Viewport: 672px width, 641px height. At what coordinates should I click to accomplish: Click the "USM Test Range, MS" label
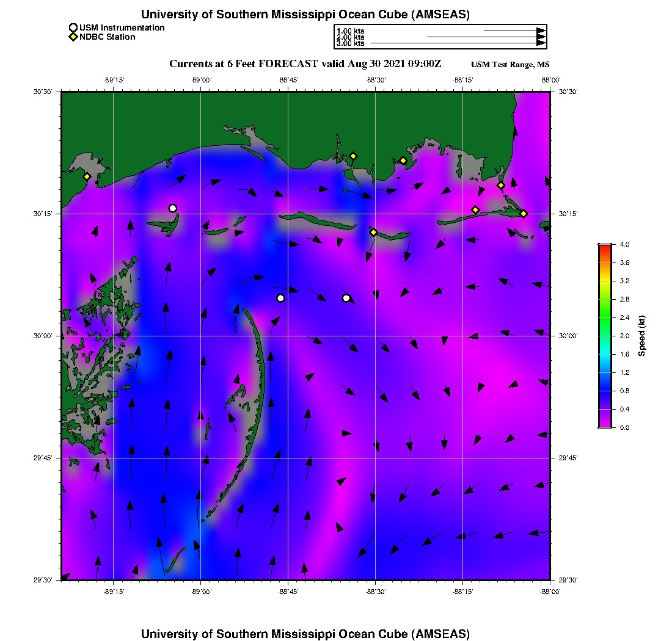pyautogui.click(x=510, y=65)
